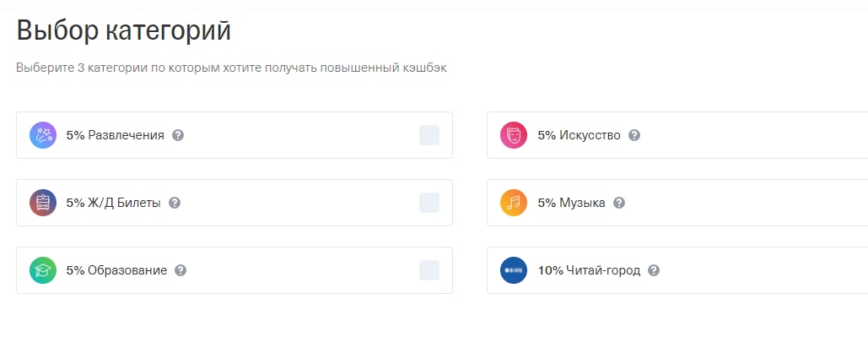Viewport: 868px width, 348px height.
Task: Open help icon next to Читай-город
Action: pos(654,270)
